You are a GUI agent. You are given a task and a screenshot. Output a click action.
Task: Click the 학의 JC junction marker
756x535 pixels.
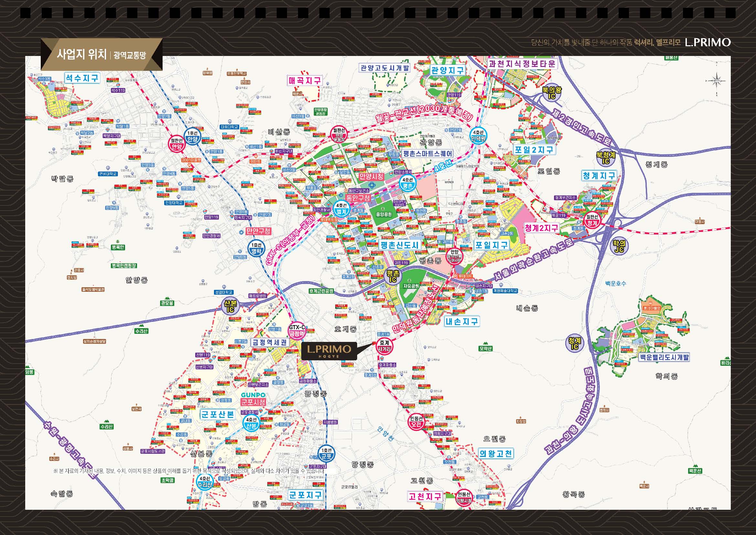click(619, 246)
